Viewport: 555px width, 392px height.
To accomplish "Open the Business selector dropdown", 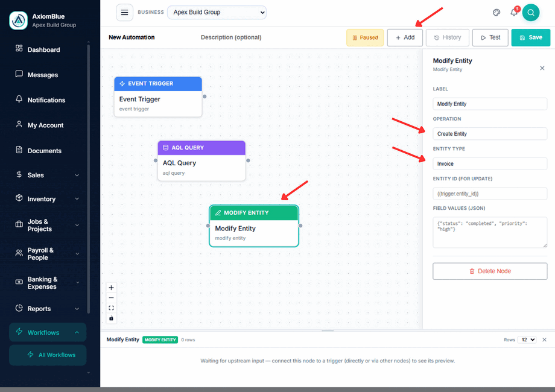I will 217,13.
